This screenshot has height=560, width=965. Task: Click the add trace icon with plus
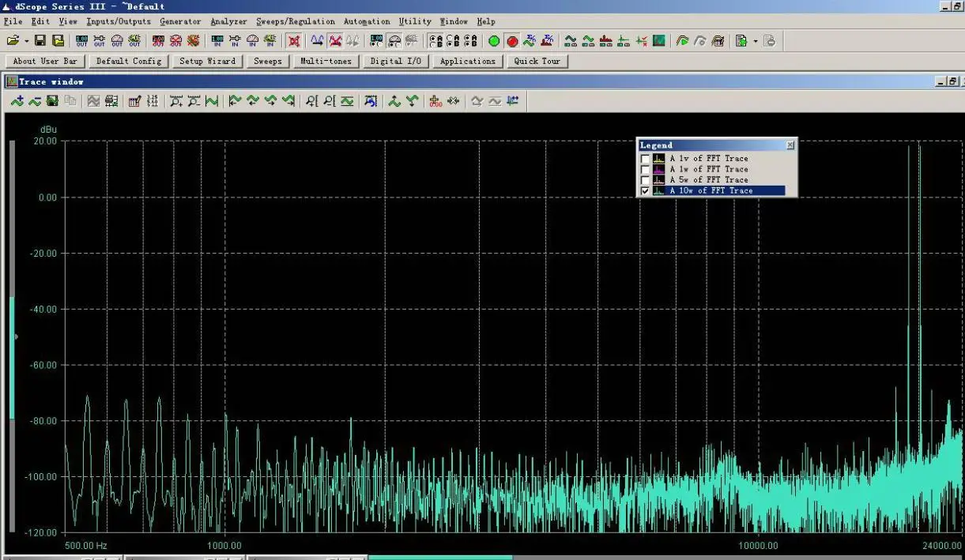click(x=17, y=101)
